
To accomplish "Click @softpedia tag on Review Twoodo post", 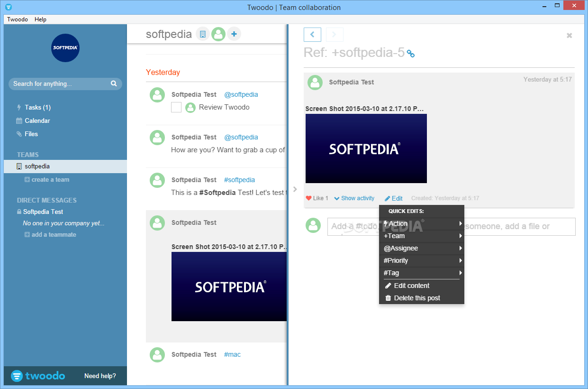I will (x=241, y=94).
